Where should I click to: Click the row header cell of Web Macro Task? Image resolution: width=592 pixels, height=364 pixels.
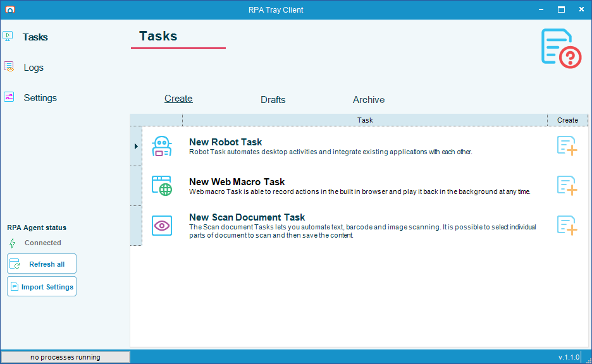(x=136, y=186)
